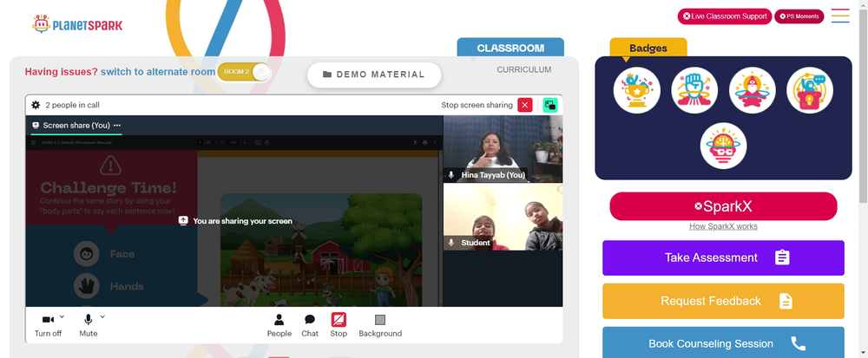
Task: Switch to the Classroom tab
Action: click(510, 48)
